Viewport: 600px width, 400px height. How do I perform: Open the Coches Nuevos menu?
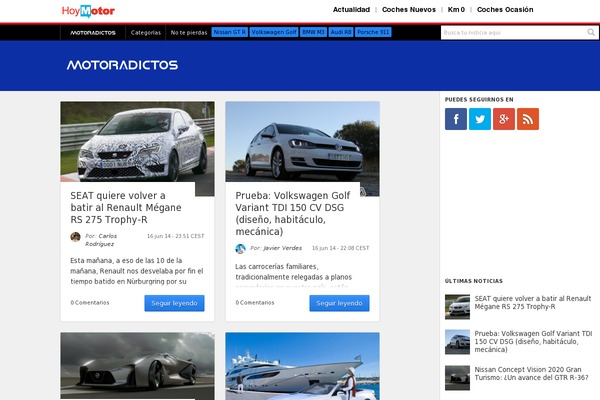(x=409, y=10)
